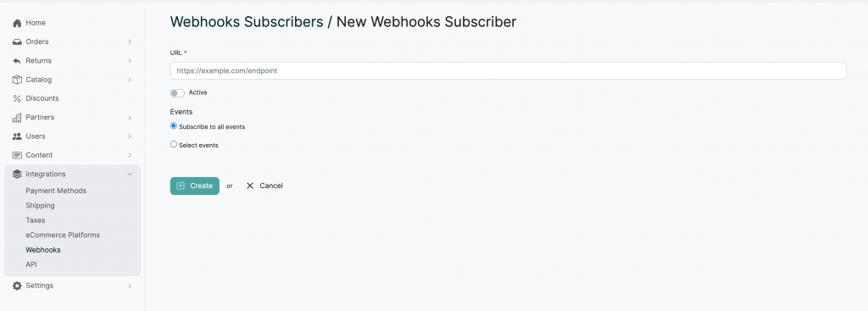Image resolution: width=868 pixels, height=311 pixels.
Task: Click the Catalog box icon
Action: point(17,80)
